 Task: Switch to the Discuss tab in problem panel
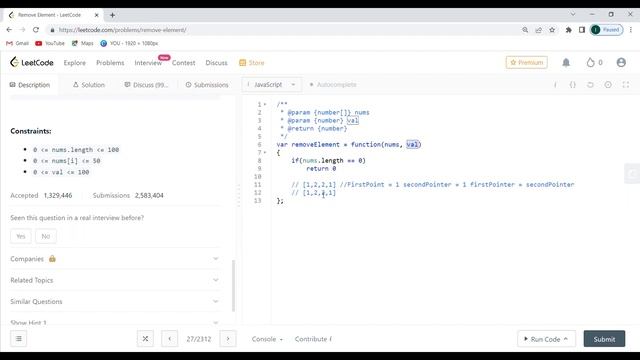click(x=146, y=85)
